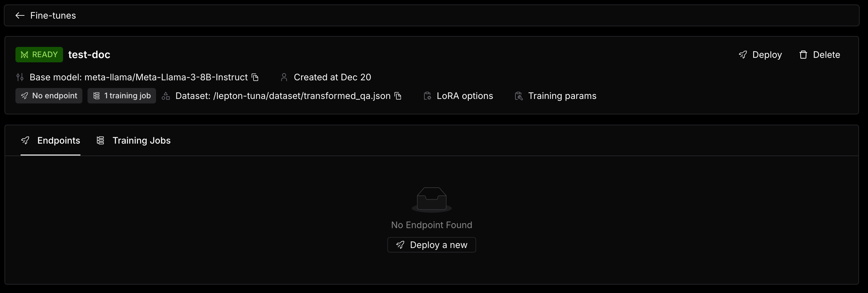Click the dataset shapes icon

point(165,96)
